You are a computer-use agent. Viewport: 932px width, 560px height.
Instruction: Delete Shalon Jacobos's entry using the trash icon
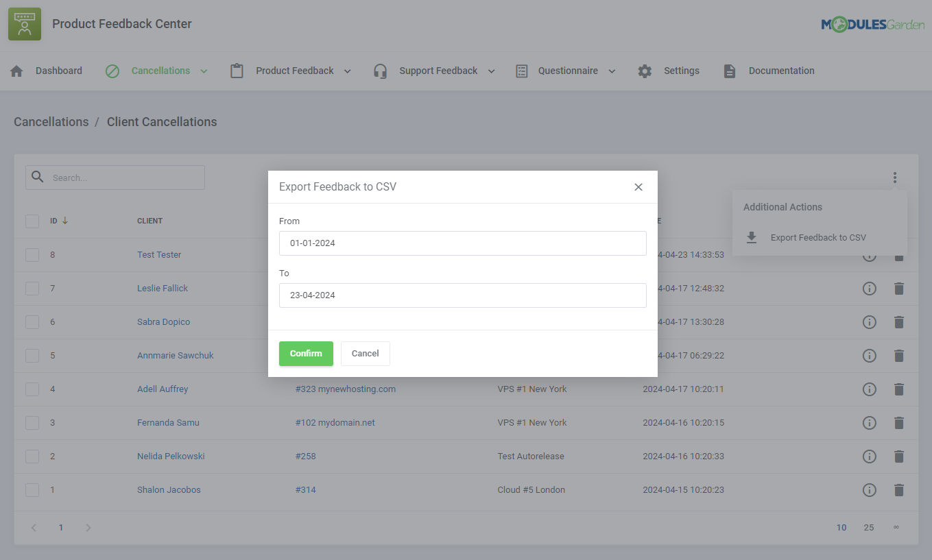click(x=899, y=489)
